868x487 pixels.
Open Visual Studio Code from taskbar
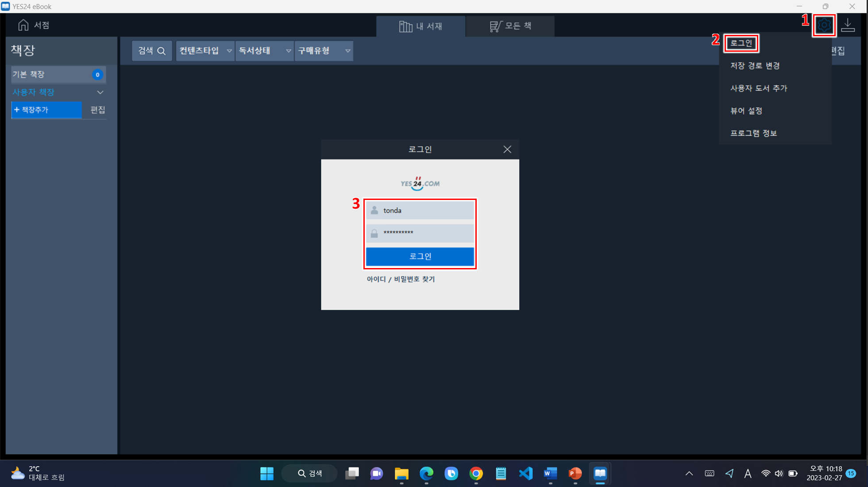coord(525,473)
